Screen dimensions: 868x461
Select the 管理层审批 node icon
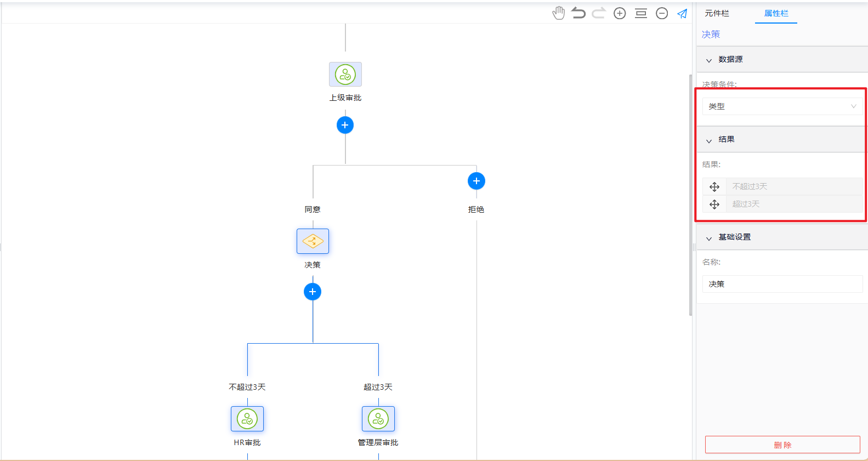point(378,419)
